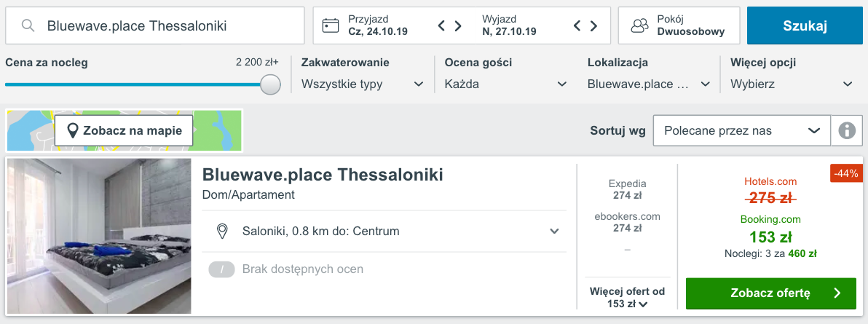868x324 pixels.
Task: Open the Ocena gości dropdown
Action: tap(506, 84)
